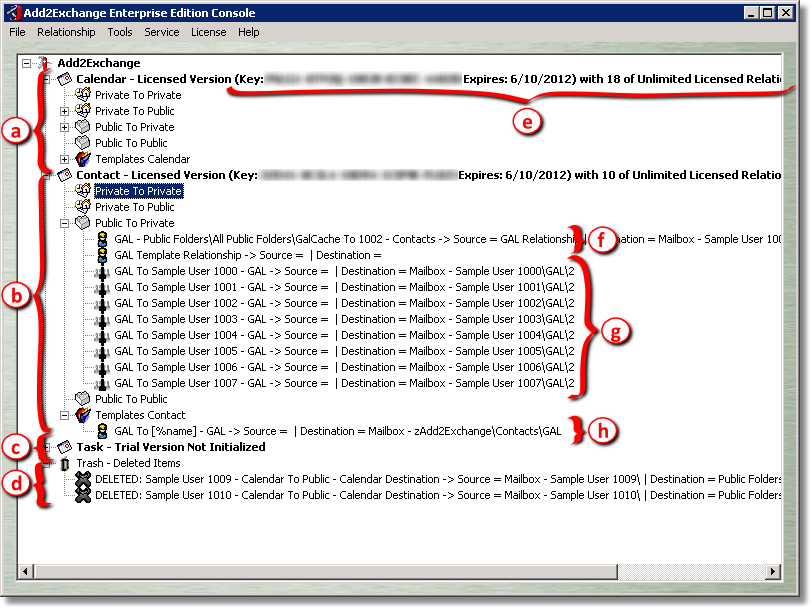Click icon for GAL To Sample User 1005
Screen dimensions: 812x609
102,352
